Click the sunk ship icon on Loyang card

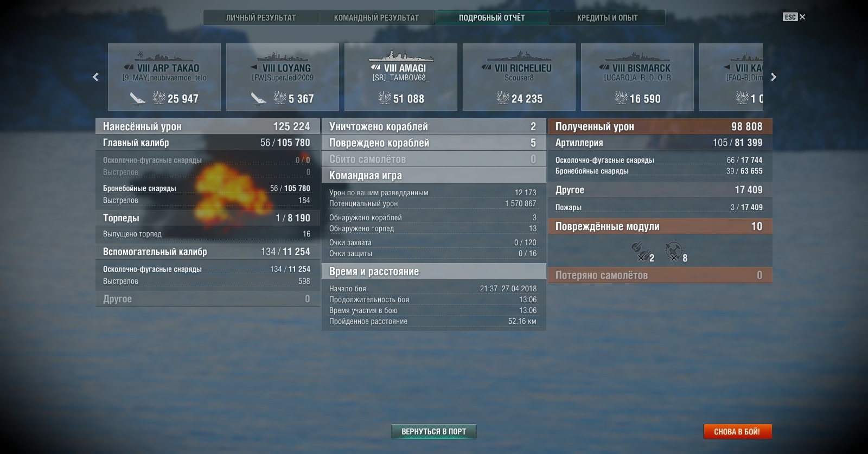(x=258, y=98)
